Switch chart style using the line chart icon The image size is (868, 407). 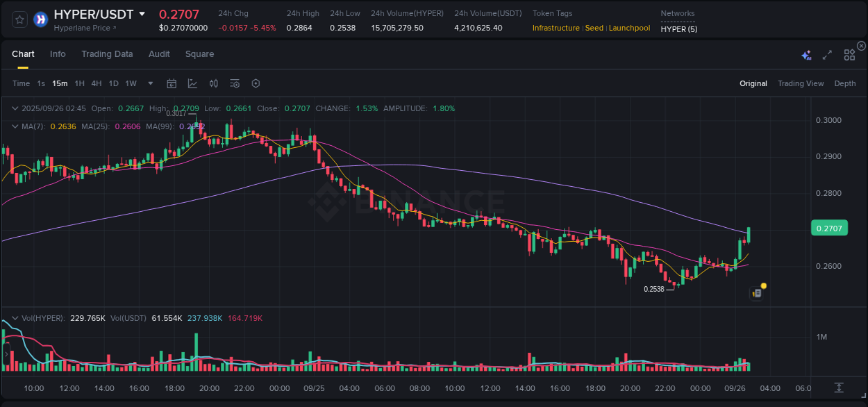(192, 83)
